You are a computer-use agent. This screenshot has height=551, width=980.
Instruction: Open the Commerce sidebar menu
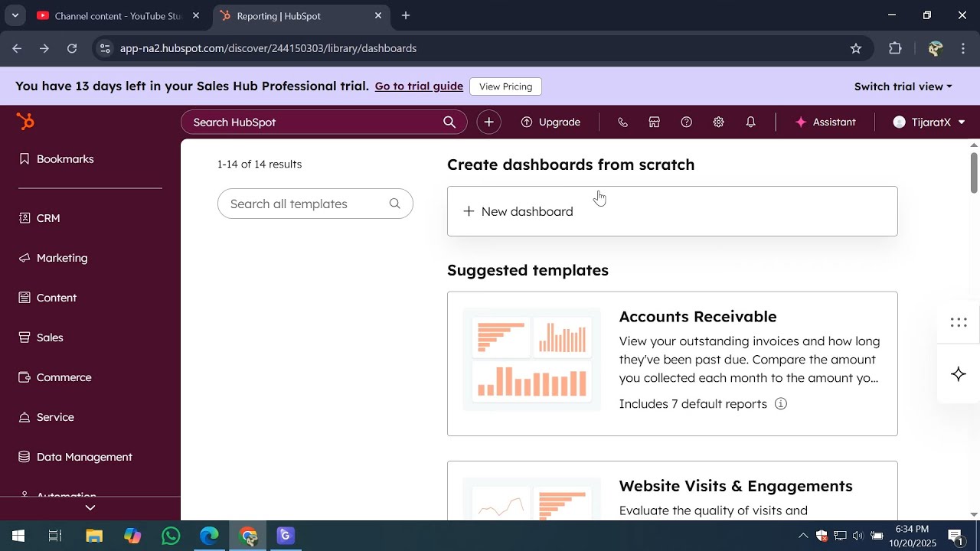(55, 377)
